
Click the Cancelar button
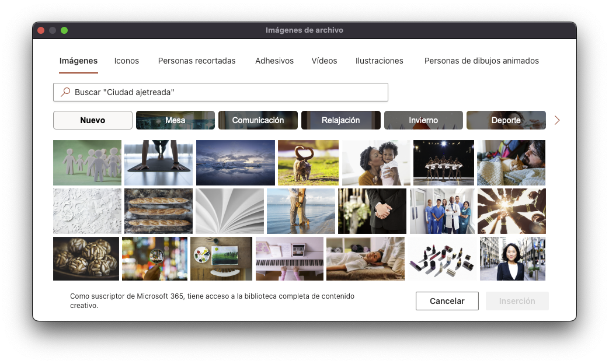pos(447,301)
